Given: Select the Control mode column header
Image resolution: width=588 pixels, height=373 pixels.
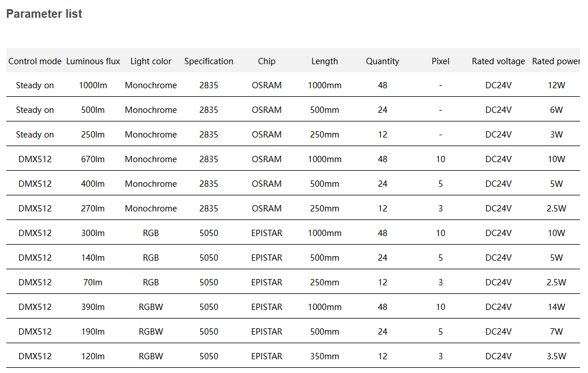Looking at the screenshot, I should coord(35,61).
